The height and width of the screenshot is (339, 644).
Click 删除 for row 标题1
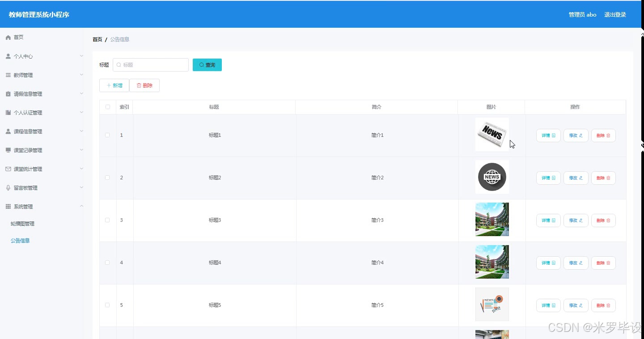pos(603,136)
